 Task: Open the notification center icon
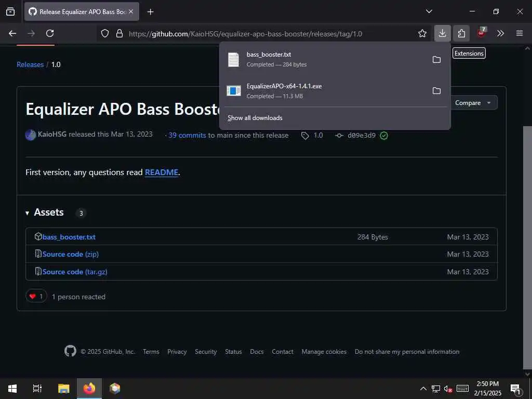pos(515,389)
